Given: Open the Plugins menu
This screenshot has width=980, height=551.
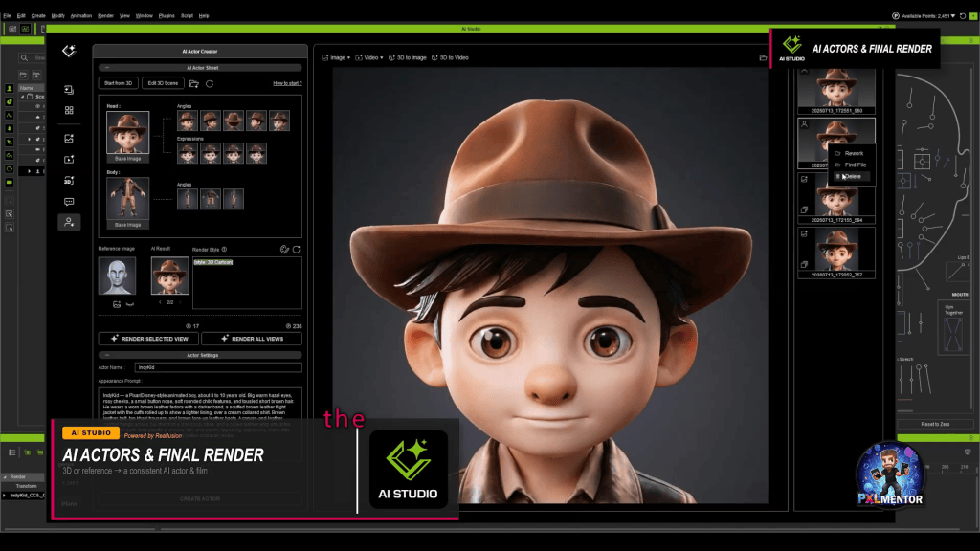Looking at the screenshot, I should coord(167,15).
